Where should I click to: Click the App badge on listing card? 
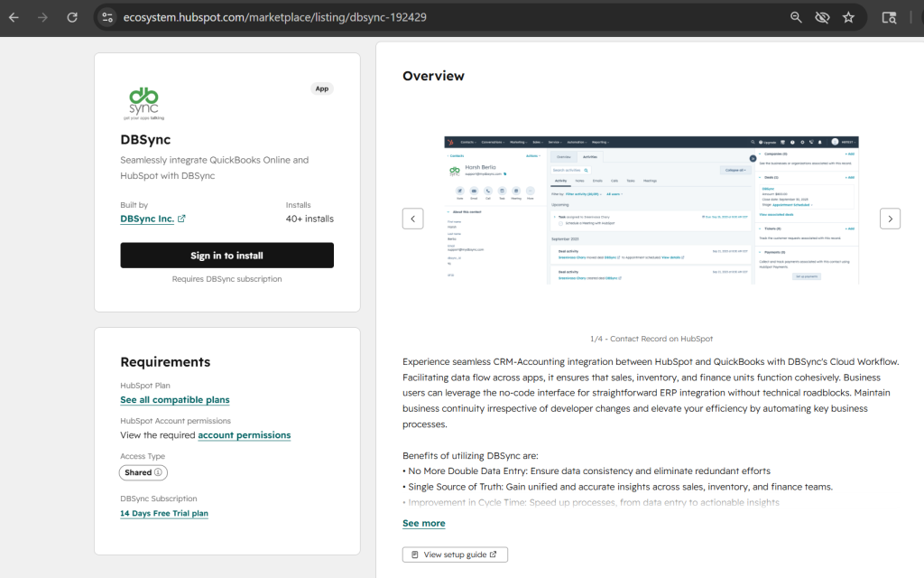[x=322, y=89]
